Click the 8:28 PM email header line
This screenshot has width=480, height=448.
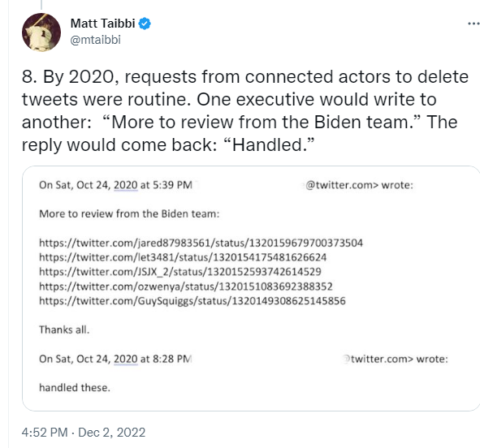(244, 359)
